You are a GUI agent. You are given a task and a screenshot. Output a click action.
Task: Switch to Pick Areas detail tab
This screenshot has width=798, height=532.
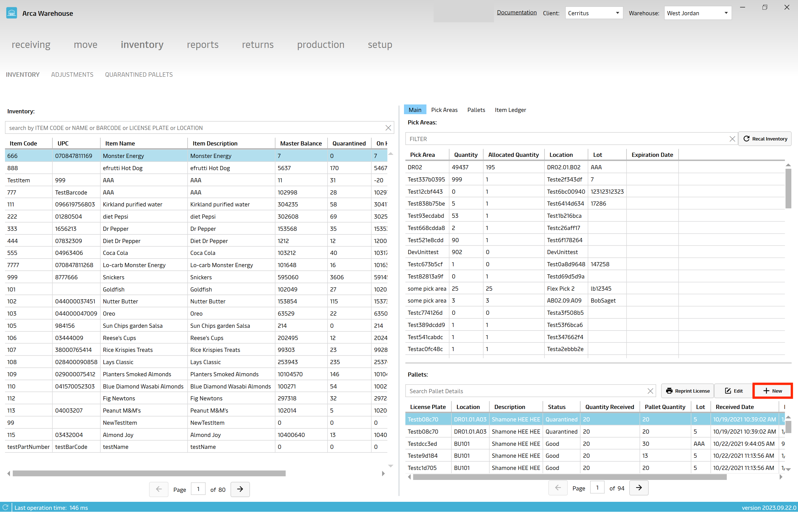point(444,110)
